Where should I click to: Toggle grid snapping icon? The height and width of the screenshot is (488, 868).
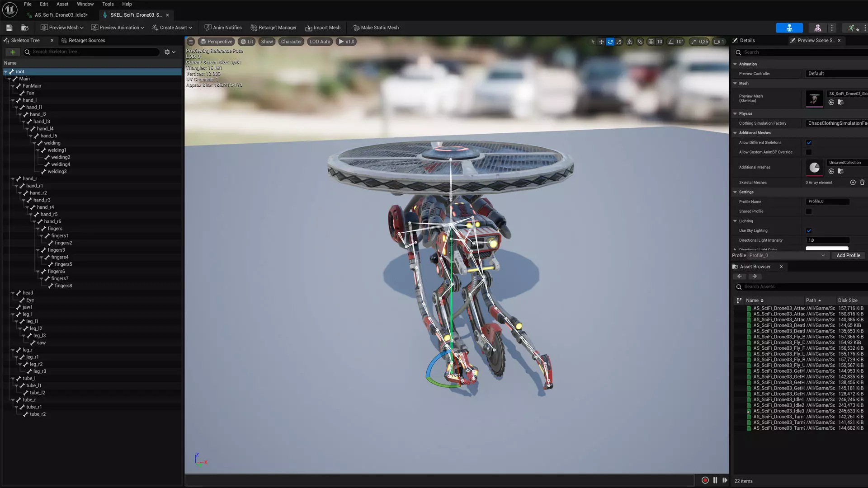(651, 42)
